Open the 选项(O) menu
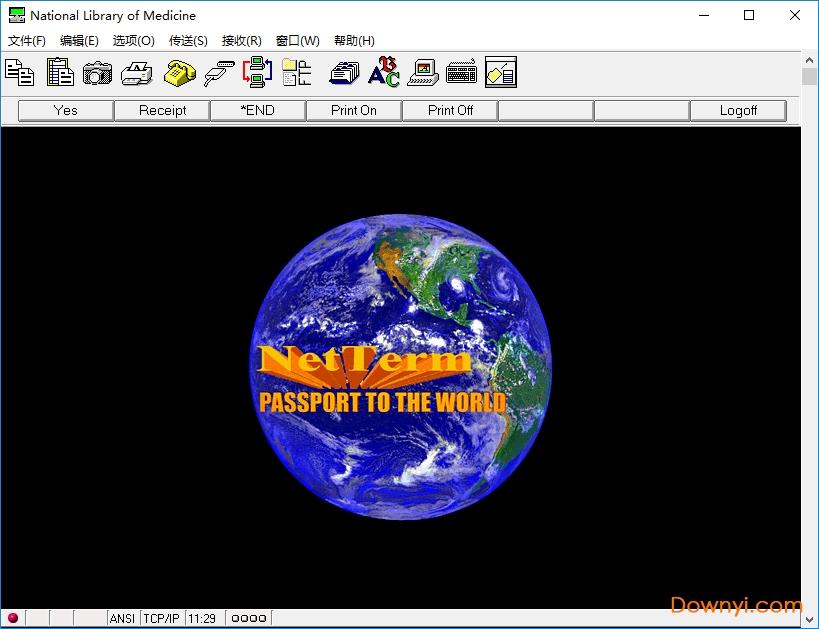 134,41
